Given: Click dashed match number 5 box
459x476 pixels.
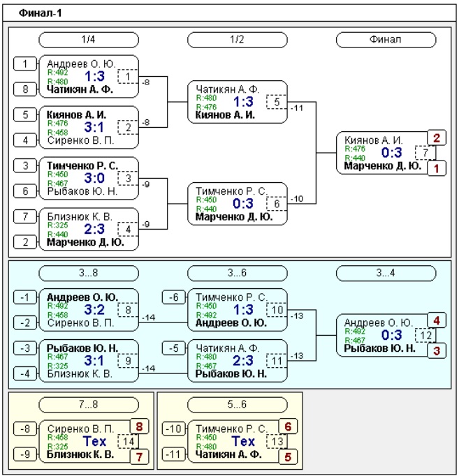Looking at the screenshot, I should (277, 102).
